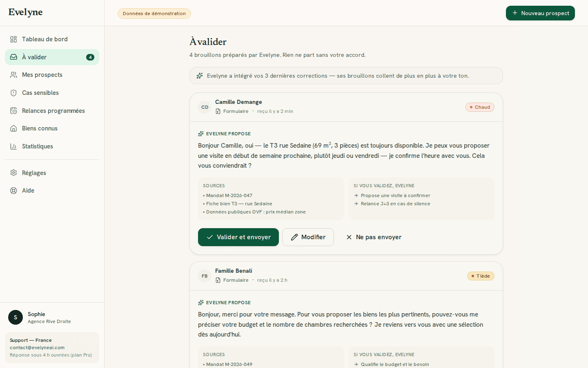Go to Tableau de bord
This screenshot has width=588, height=368.
[x=52, y=39]
